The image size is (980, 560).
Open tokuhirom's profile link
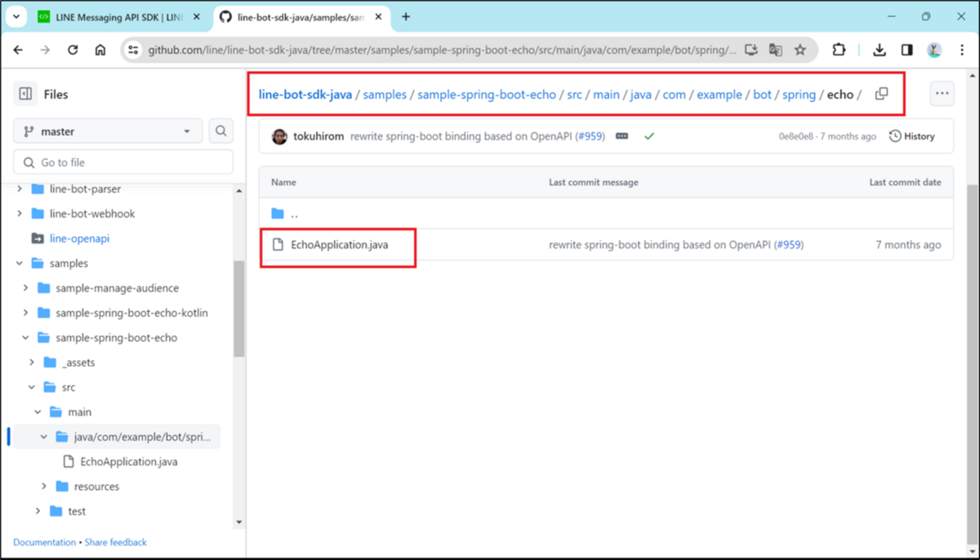tap(318, 136)
